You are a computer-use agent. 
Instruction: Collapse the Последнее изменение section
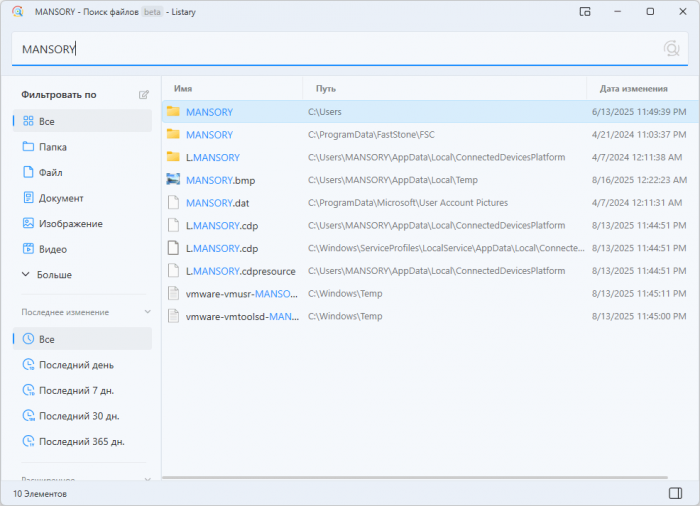pyautogui.click(x=146, y=312)
